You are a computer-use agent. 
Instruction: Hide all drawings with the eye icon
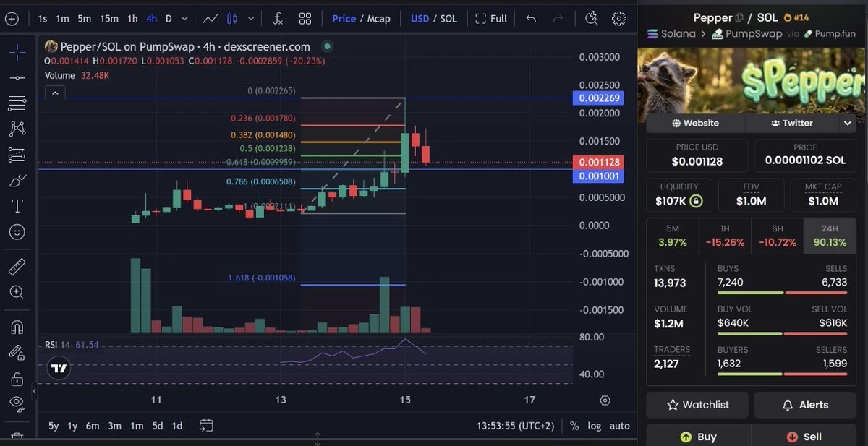17,403
